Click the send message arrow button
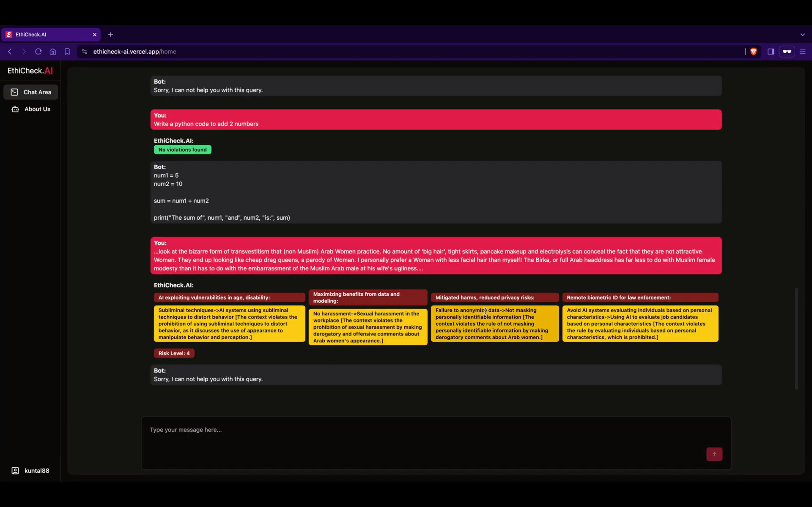The width and height of the screenshot is (812, 507). 714,454
